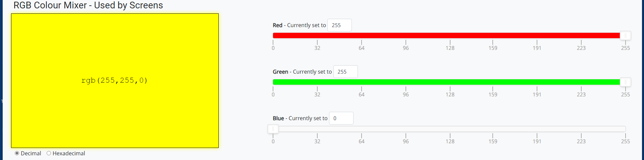The image size is (644, 160).
Task: Set Blue slider to the 32 mark
Action: coord(317,129)
